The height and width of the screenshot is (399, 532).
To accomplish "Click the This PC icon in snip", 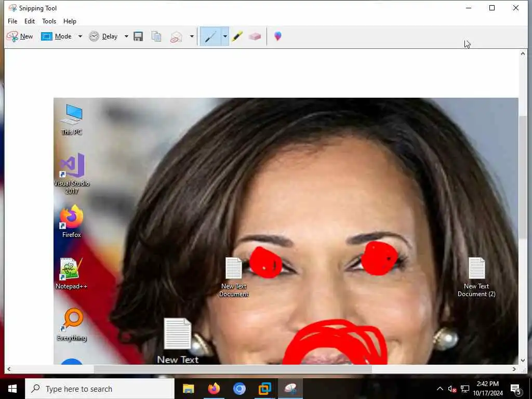I will 72,119.
